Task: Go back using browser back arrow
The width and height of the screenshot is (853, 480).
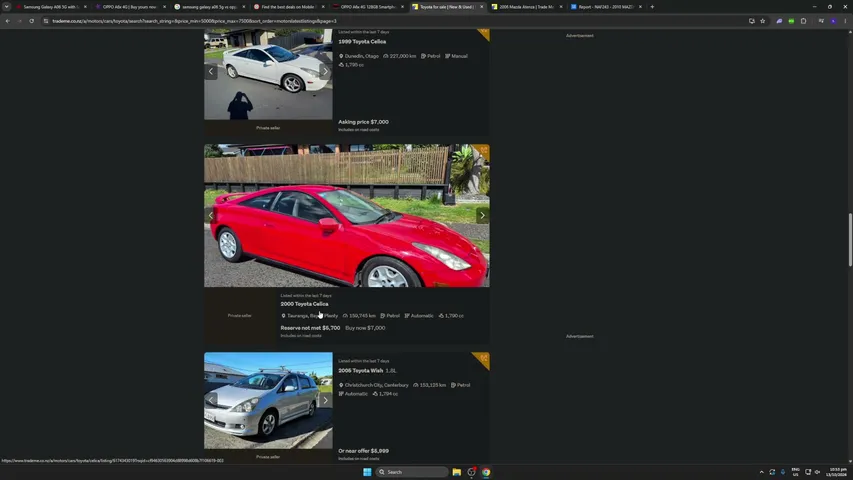Action: click(8, 21)
